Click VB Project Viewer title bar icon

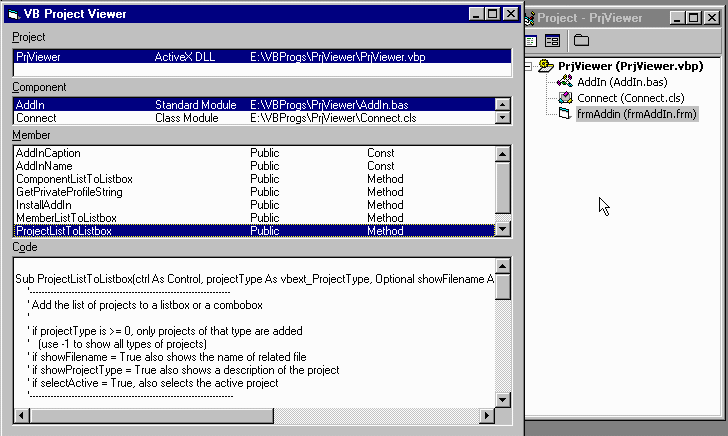(x=13, y=14)
